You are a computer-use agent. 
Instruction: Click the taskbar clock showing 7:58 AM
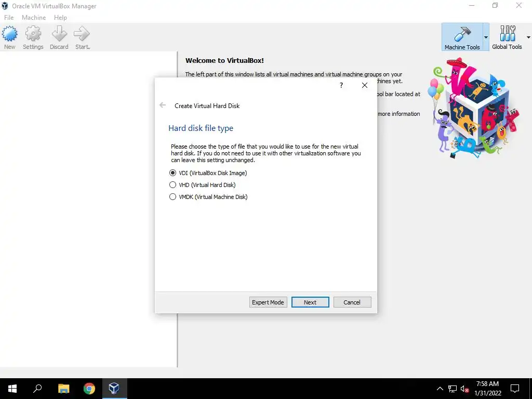487,389
